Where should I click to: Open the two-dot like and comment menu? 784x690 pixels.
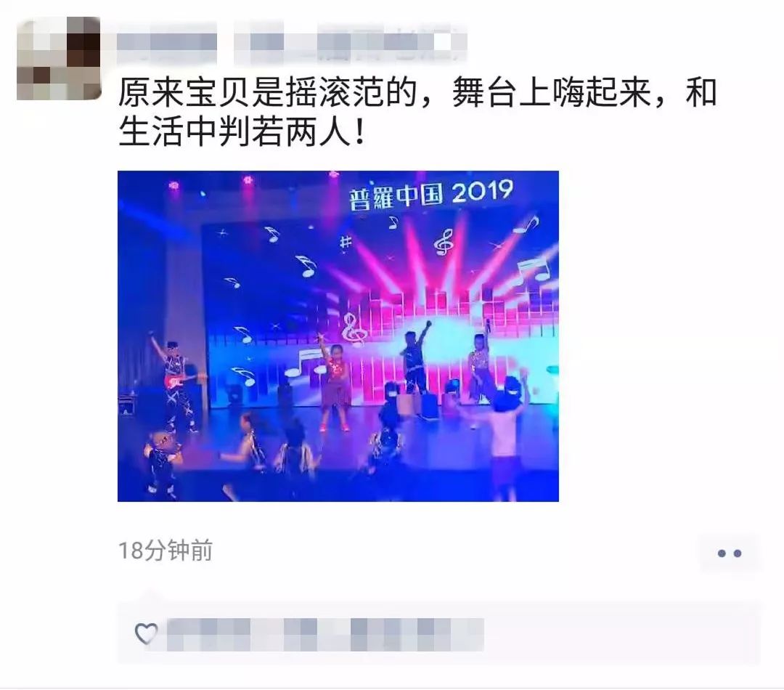(729, 553)
